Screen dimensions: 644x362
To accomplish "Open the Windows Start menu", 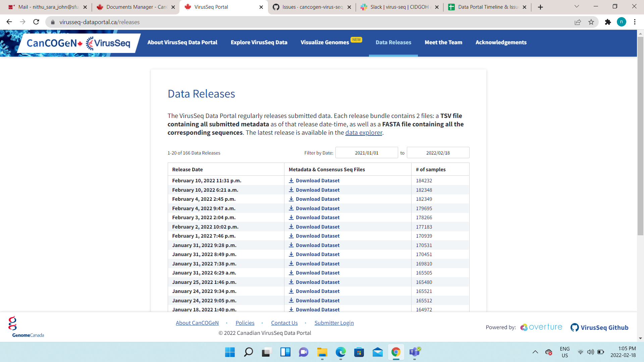I will pyautogui.click(x=230, y=352).
